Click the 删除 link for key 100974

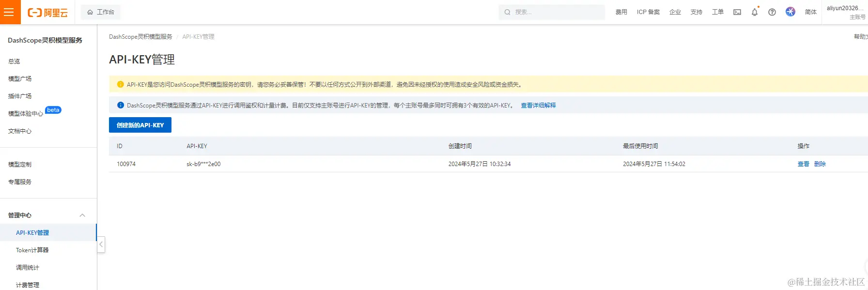[x=820, y=164]
